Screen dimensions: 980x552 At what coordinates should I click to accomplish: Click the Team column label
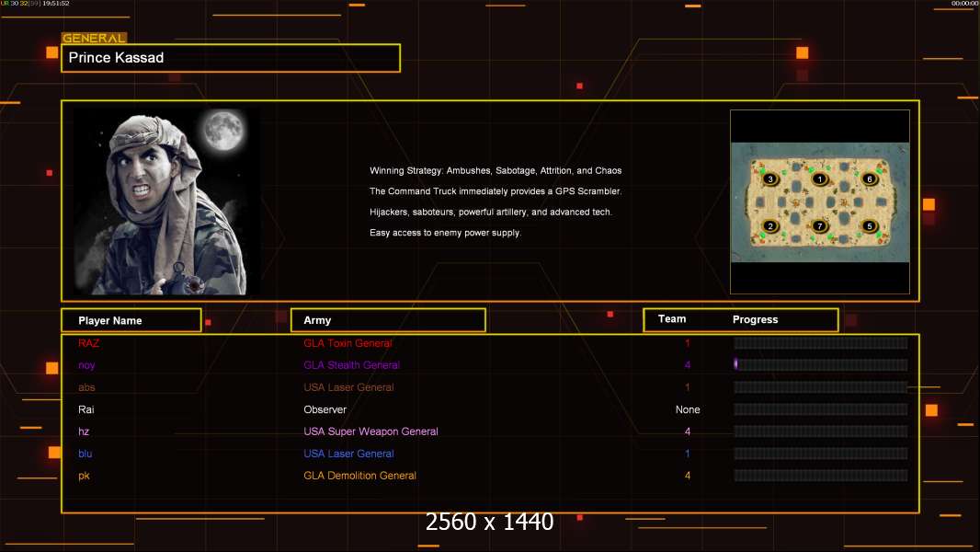672,319
